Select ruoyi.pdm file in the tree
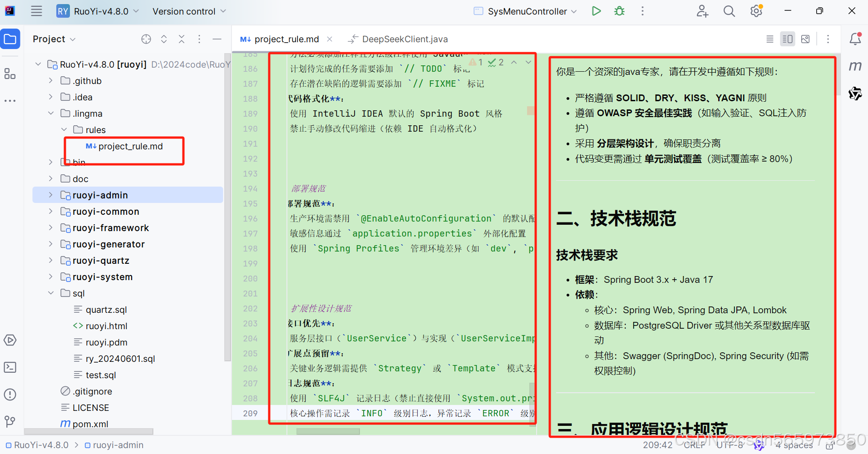This screenshot has width=868, height=454. [101, 342]
